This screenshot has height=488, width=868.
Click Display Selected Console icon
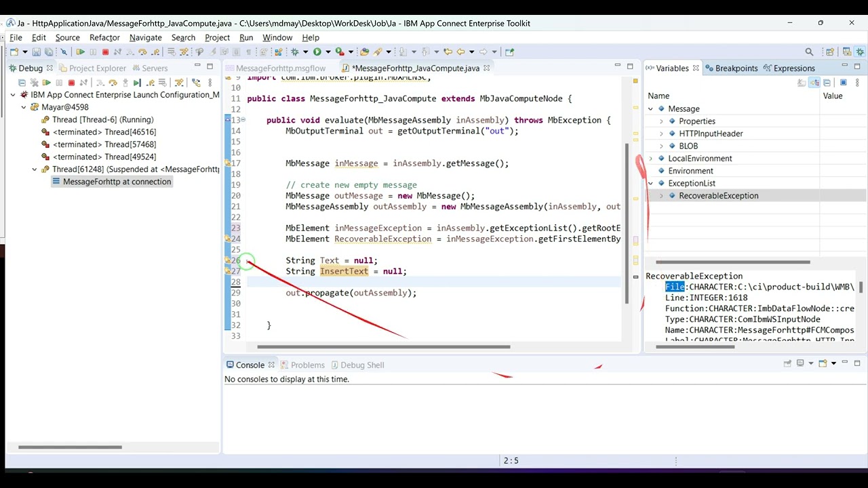800,363
